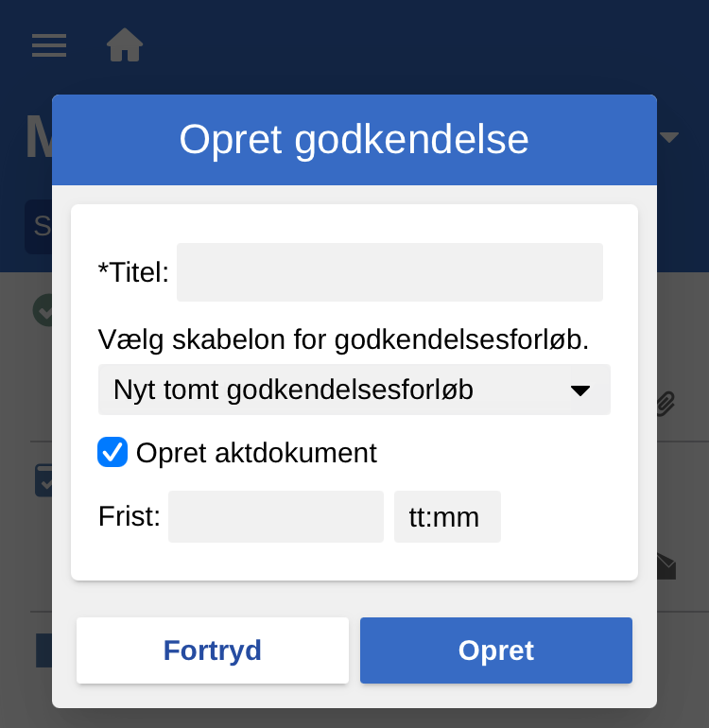The width and height of the screenshot is (709, 728).
Task: Click the 'Frist:' field label
Action: coord(130,517)
